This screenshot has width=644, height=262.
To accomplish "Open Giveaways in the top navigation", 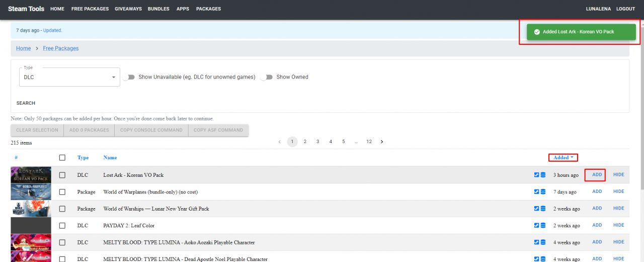I will coord(128,9).
